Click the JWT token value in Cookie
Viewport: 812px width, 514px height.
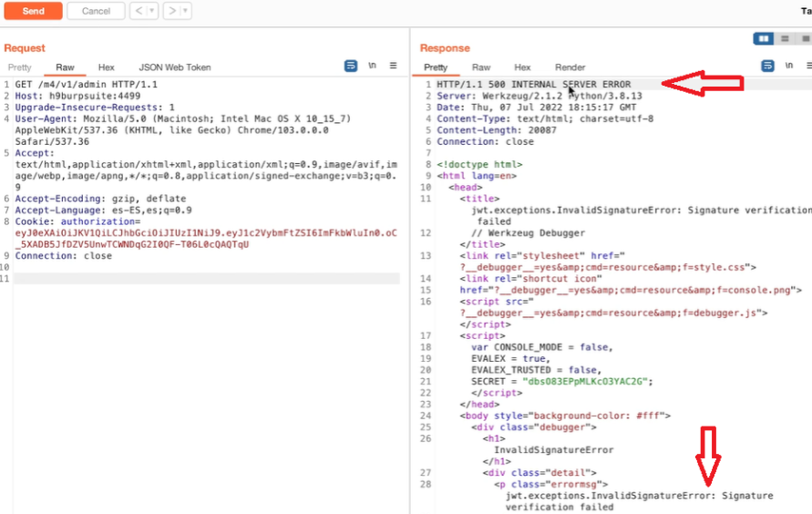coord(206,239)
